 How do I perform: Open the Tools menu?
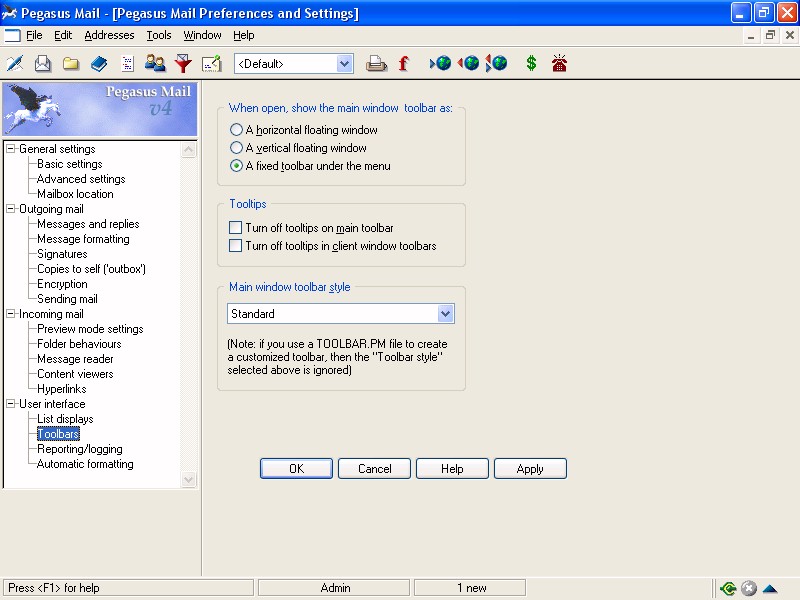[159, 35]
